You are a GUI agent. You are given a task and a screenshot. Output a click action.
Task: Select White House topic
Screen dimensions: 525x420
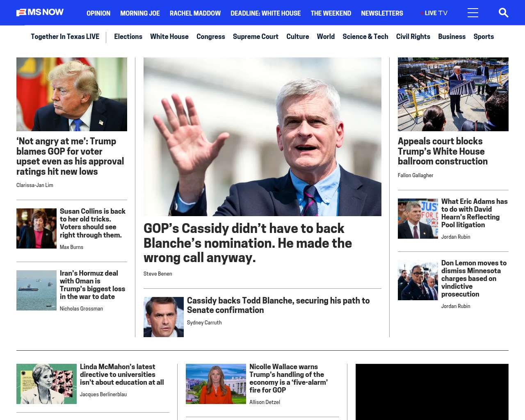pos(169,37)
